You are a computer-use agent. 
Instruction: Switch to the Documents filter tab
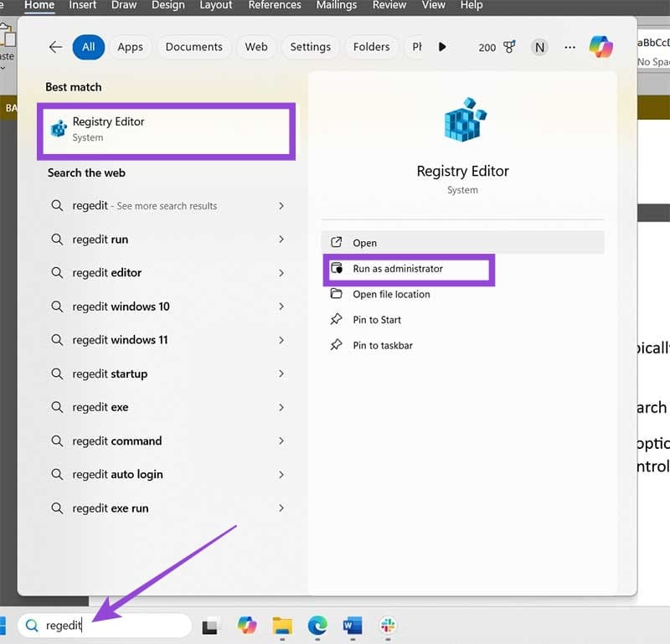[x=193, y=47]
